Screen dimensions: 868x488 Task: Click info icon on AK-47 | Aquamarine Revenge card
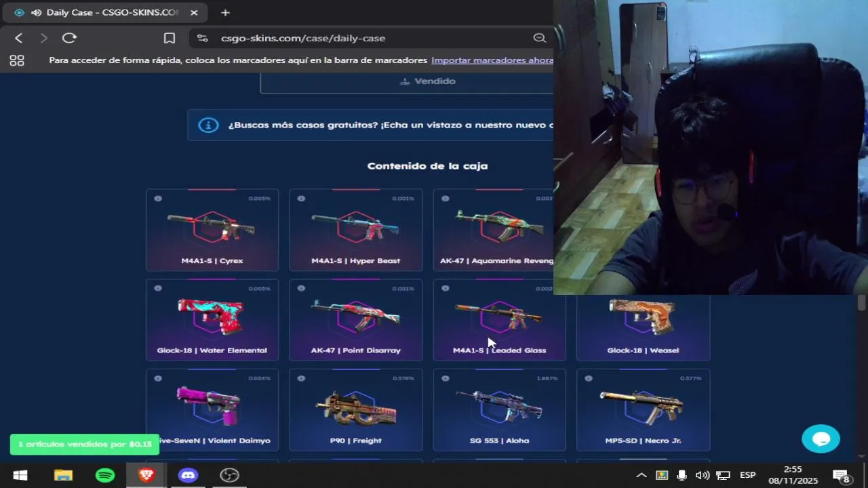tap(446, 199)
